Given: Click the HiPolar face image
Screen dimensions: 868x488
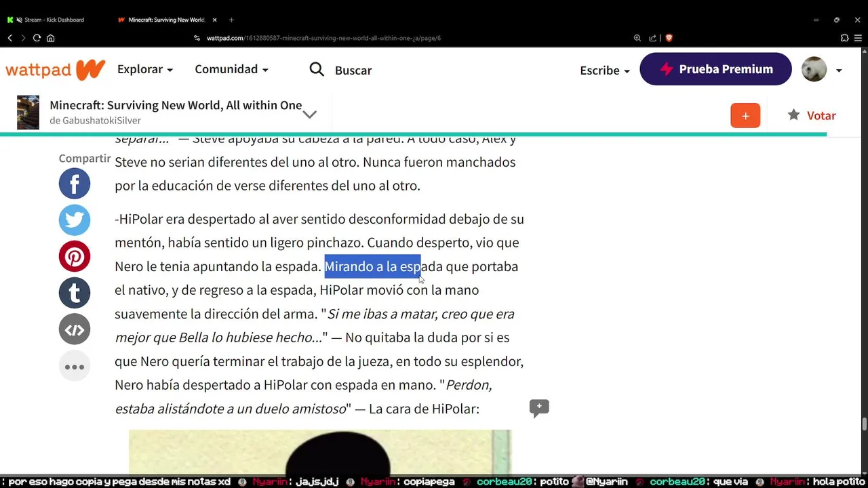Looking at the screenshot, I should pos(320,453).
